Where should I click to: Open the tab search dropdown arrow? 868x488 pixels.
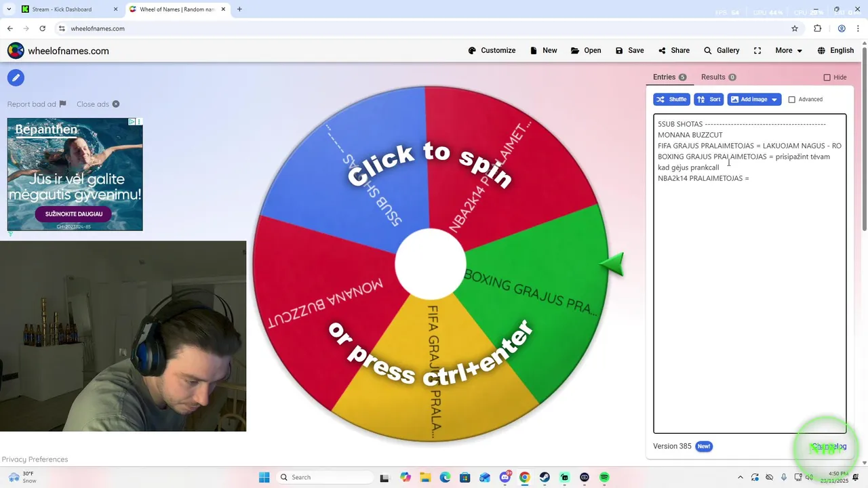pyautogui.click(x=9, y=9)
